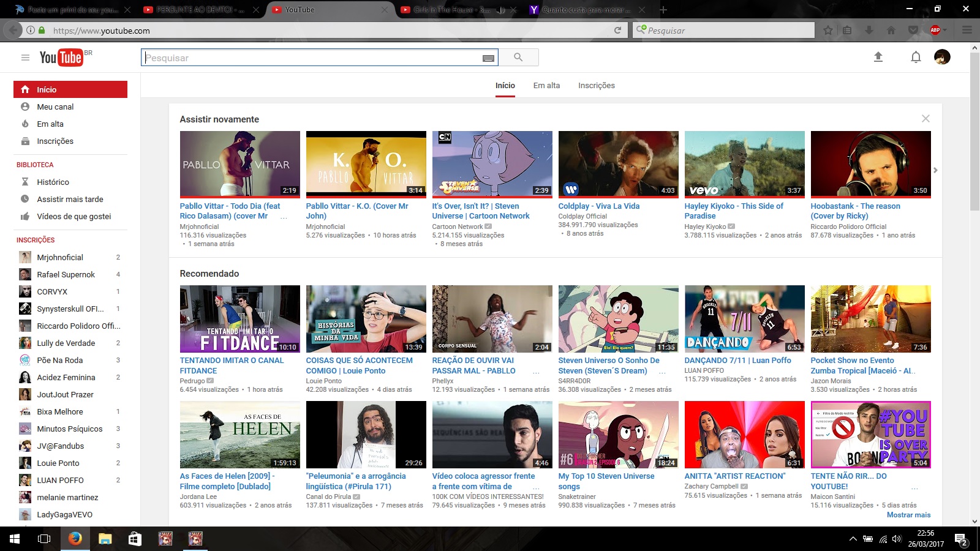Screen dimensions: 980x551
Task: Open options for REAÇÃO DE OUVIR VAI video
Action: pyautogui.click(x=536, y=372)
